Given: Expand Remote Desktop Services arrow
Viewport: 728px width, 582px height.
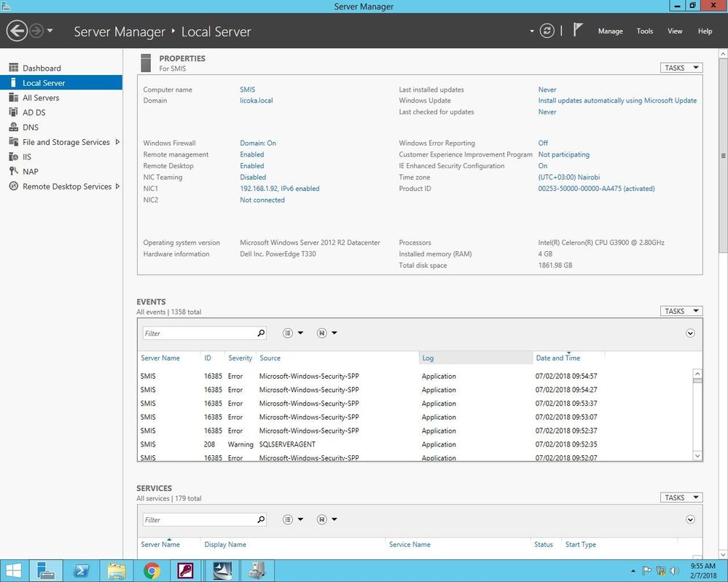Looking at the screenshot, I should pyautogui.click(x=117, y=186).
